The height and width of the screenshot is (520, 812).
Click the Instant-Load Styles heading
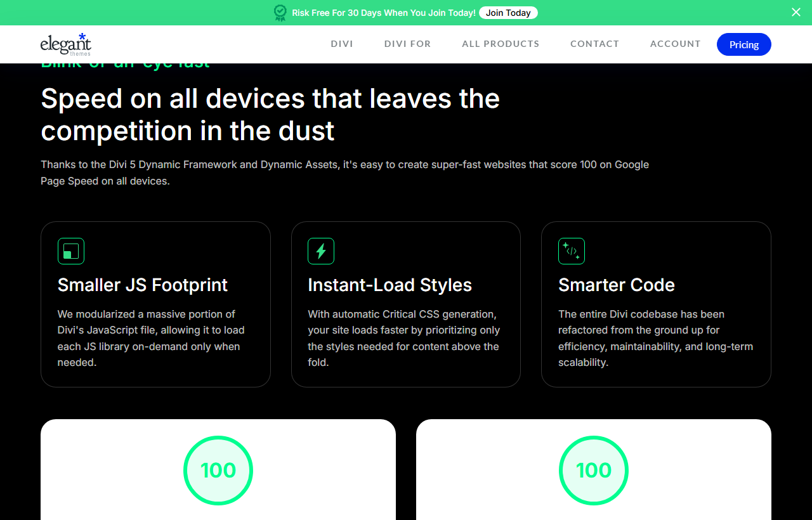(x=390, y=285)
